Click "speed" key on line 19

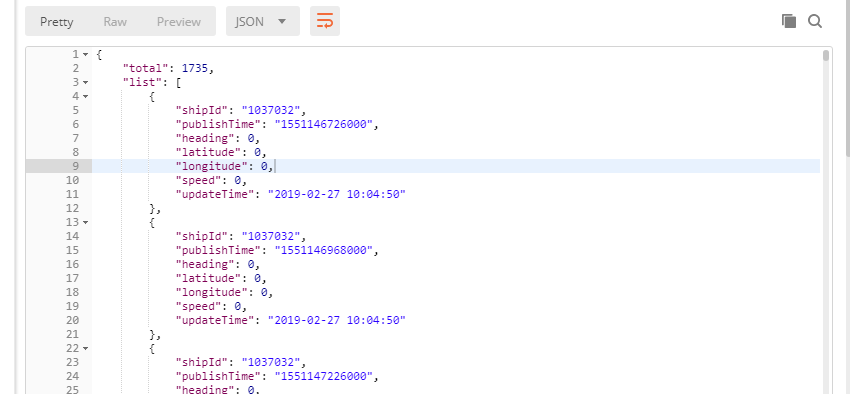198,307
